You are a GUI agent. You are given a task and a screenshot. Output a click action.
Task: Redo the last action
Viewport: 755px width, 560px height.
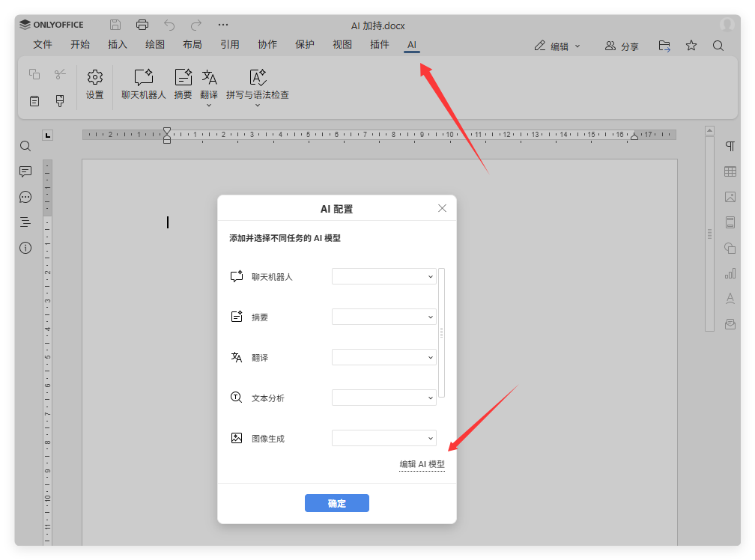tap(196, 25)
